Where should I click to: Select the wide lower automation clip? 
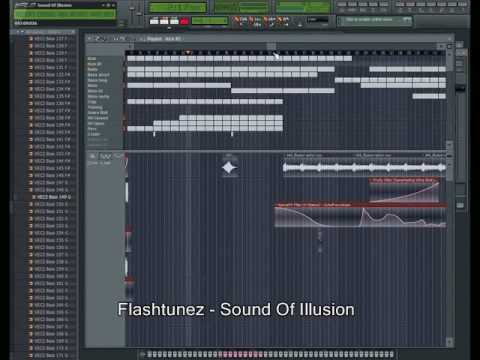click(360, 215)
